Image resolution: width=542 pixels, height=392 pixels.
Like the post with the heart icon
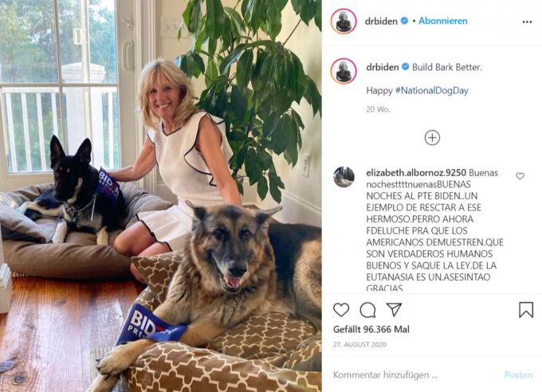pyautogui.click(x=341, y=310)
